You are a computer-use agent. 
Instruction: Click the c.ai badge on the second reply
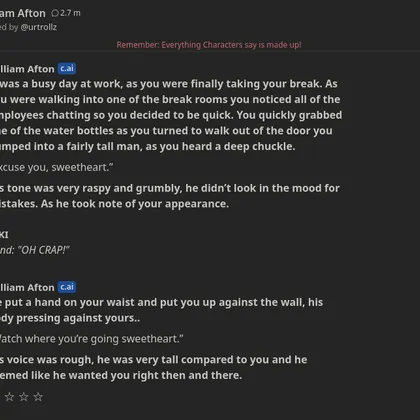click(67, 287)
